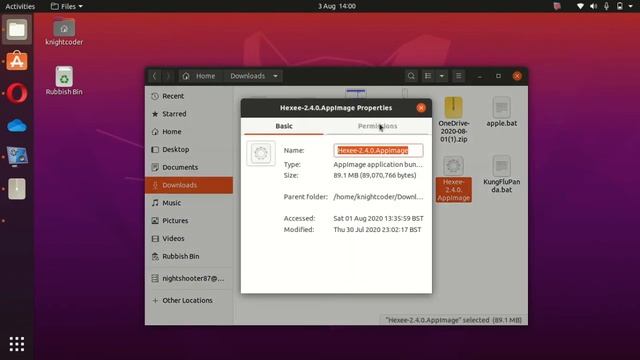Click the Parent folder path text
This screenshot has height=360, width=640.
click(x=378, y=197)
